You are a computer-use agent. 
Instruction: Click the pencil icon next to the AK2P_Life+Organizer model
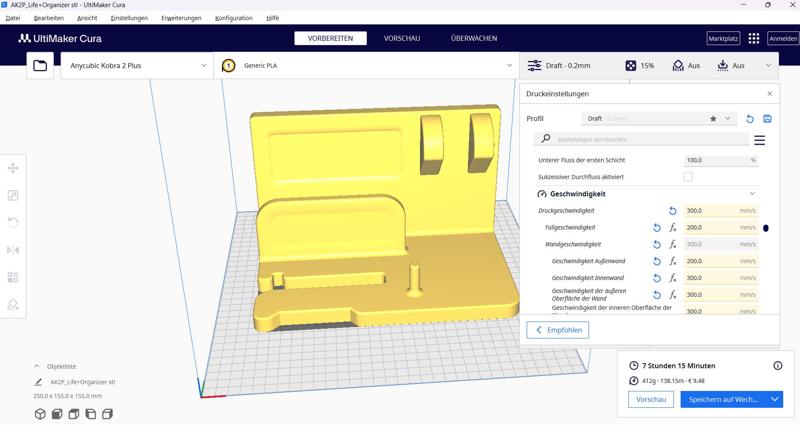pos(38,382)
